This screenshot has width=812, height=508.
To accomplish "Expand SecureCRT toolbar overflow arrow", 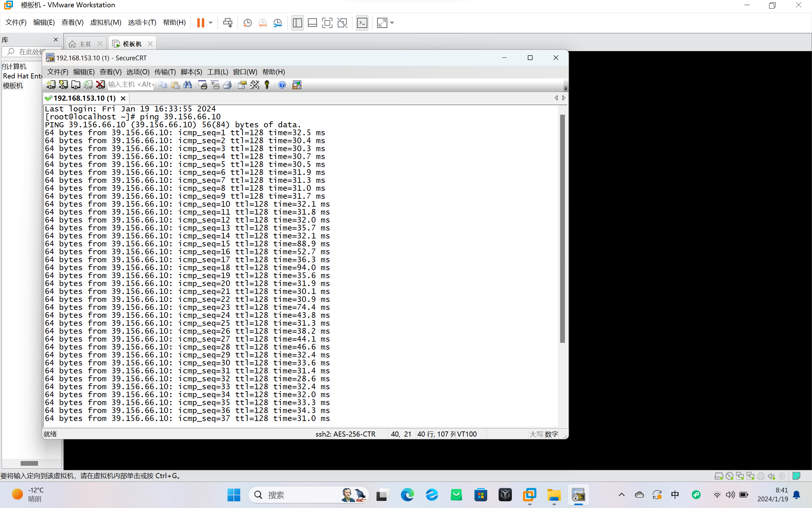I will click(566, 88).
